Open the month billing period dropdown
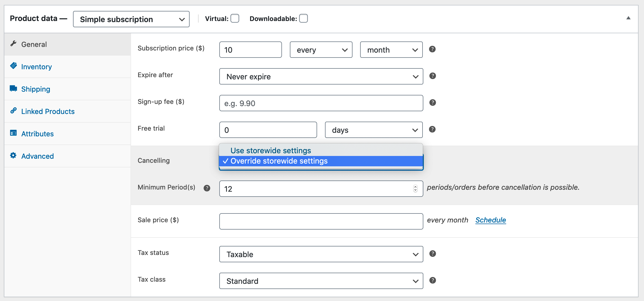The width and height of the screenshot is (644, 301). (x=391, y=50)
